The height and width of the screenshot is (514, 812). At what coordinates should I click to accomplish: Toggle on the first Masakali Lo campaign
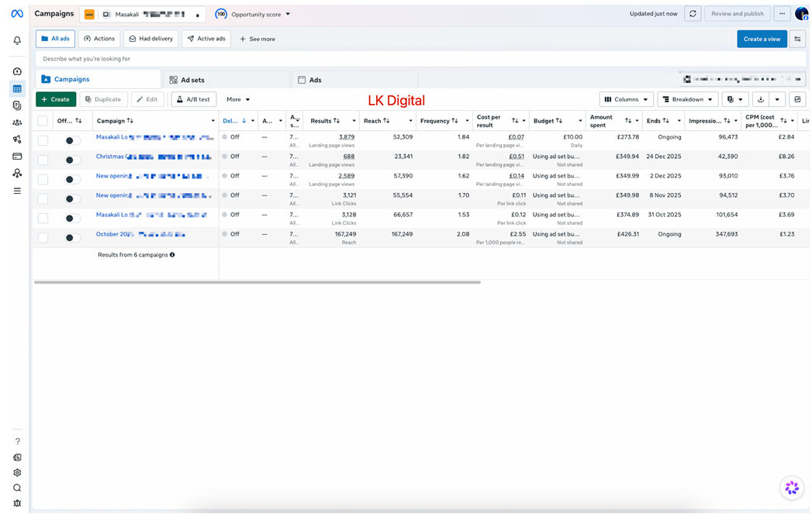(72, 140)
